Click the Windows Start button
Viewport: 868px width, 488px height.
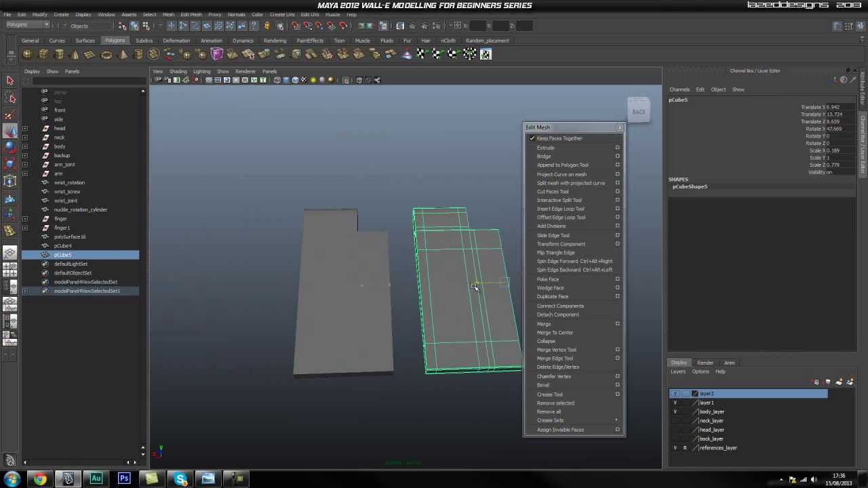coord(12,479)
